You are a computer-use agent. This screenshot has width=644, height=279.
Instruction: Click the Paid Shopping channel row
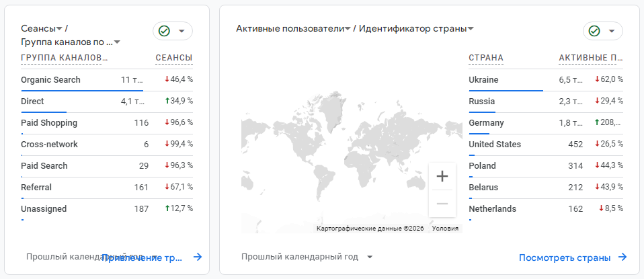[x=49, y=123]
